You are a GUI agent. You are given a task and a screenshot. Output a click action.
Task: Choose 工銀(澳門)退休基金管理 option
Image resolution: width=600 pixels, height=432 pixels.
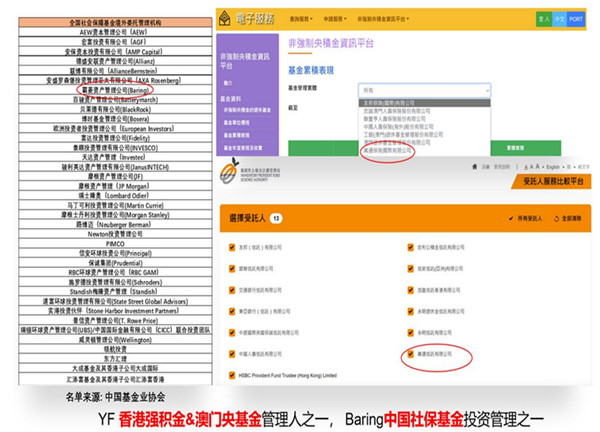pyautogui.click(x=424, y=135)
